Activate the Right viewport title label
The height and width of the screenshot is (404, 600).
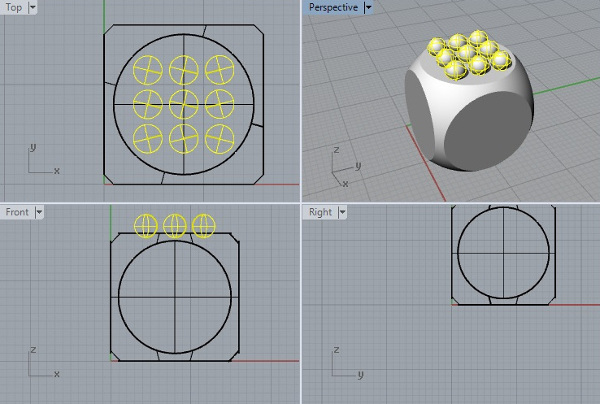click(x=320, y=212)
